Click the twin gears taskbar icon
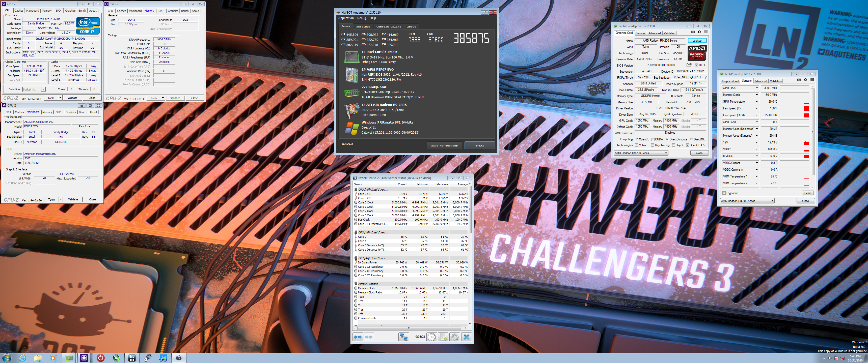Viewport: 868px width, 363px height. click(148, 358)
